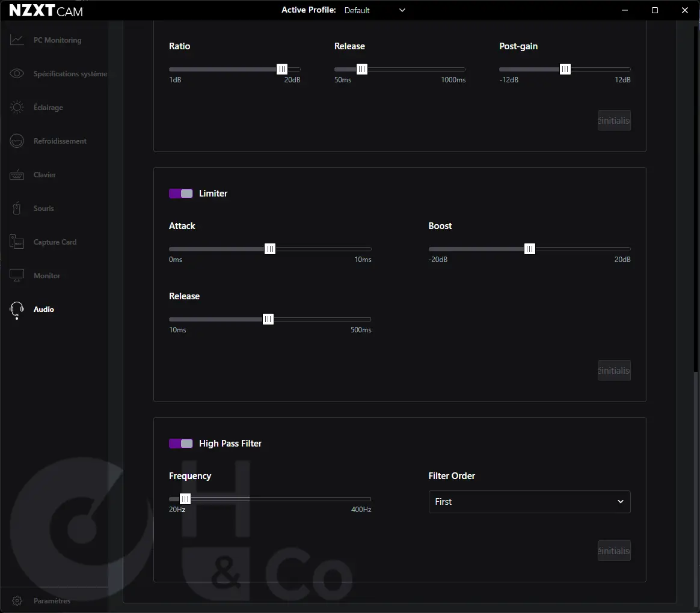Viewport: 700px width, 613px height.
Task: Toggle the High Pass Filter switch
Action: point(181,444)
